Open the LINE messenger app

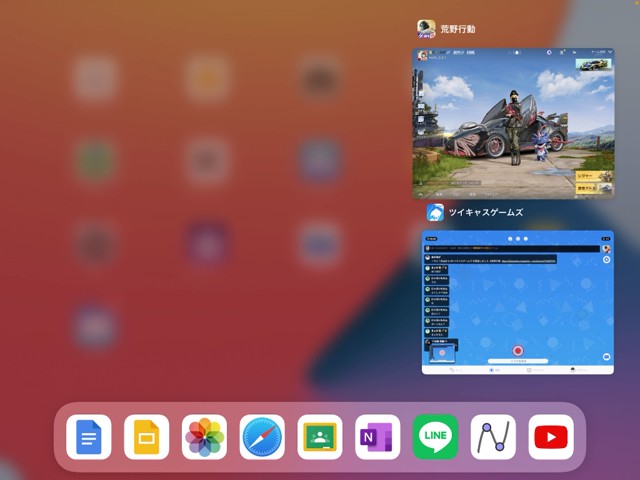[x=436, y=437]
